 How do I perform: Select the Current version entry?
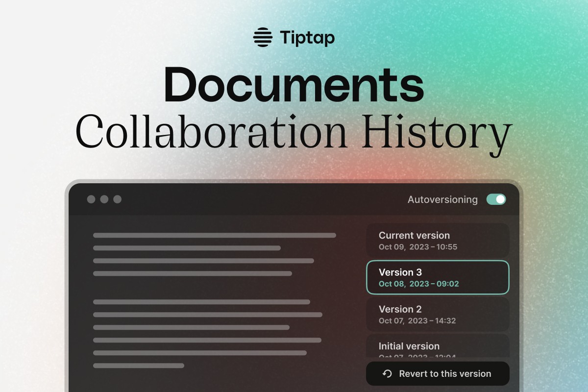438,241
